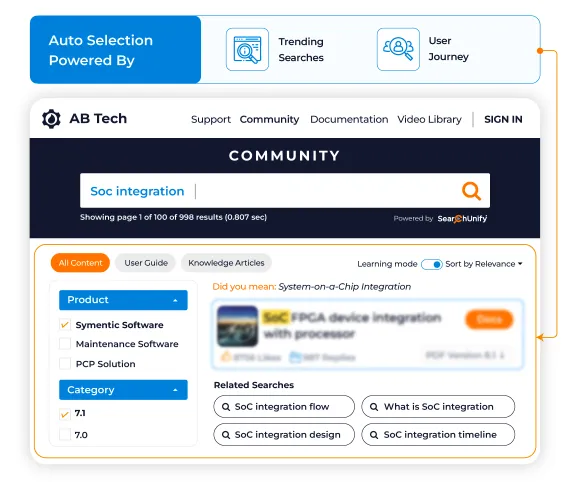Viewport: 570px width, 482px height.
Task: Toggle the Learning mode switch
Action: point(432,264)
